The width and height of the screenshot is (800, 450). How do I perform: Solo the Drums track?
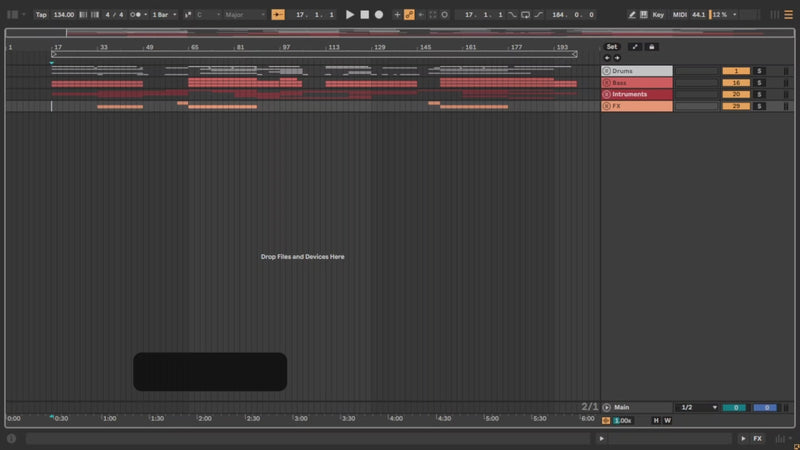click(759, 71)
